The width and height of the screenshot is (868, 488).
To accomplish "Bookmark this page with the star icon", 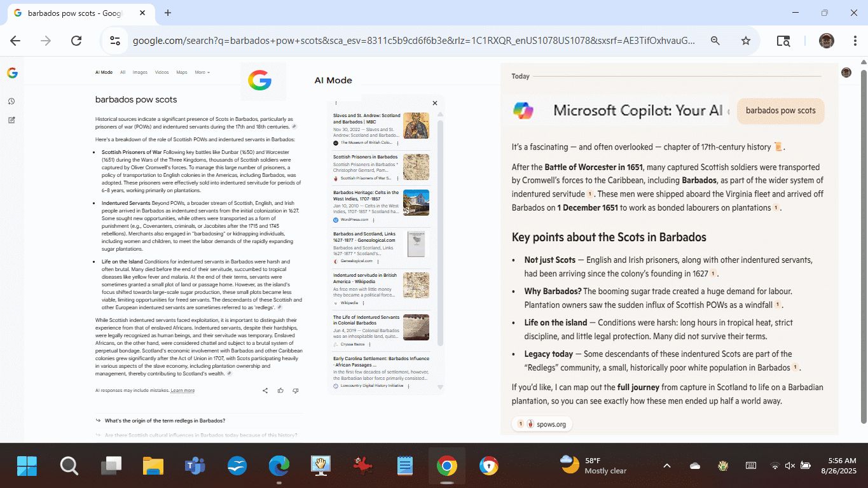I will pos(746,41).
